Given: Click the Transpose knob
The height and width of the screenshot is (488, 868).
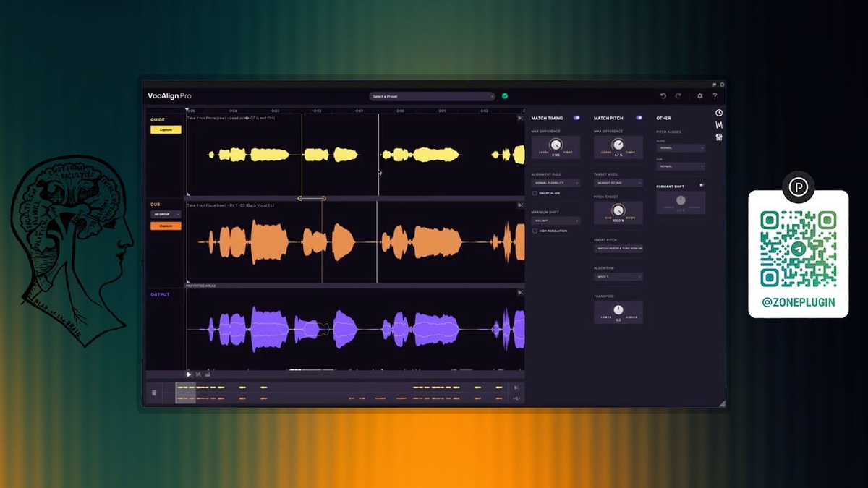Looking at the screenshot, I should (x=618, y=310).
